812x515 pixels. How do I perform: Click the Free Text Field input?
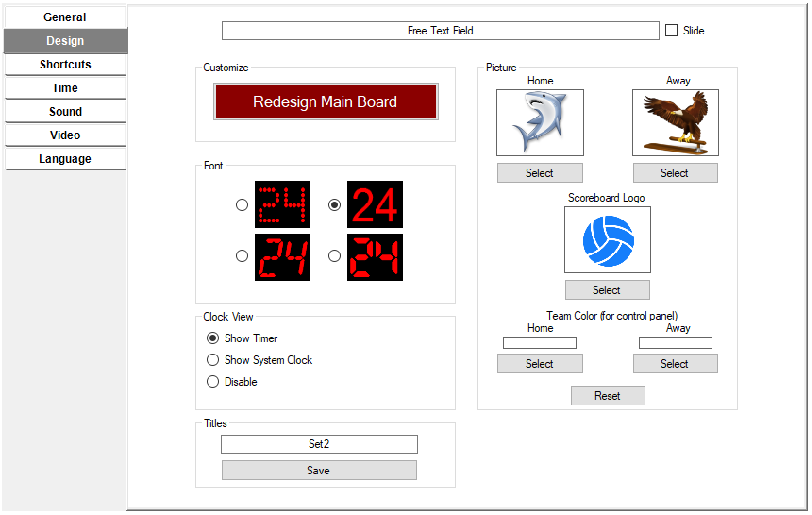(x=440, y=31)
